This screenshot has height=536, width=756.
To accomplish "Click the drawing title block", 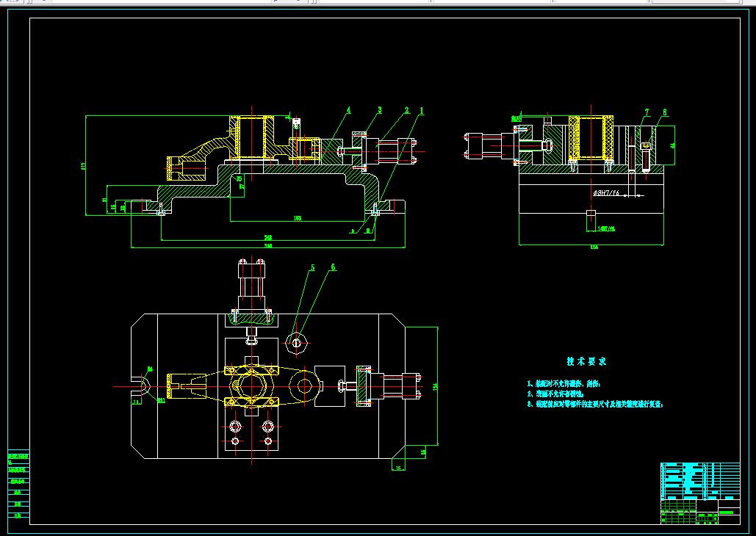I will point(700,493).
